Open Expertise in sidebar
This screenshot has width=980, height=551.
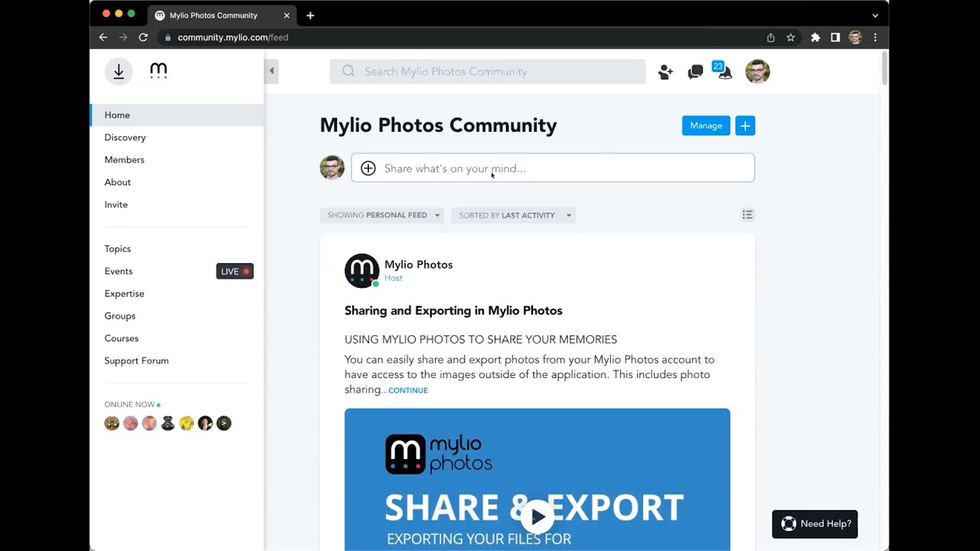click(124, 294)
